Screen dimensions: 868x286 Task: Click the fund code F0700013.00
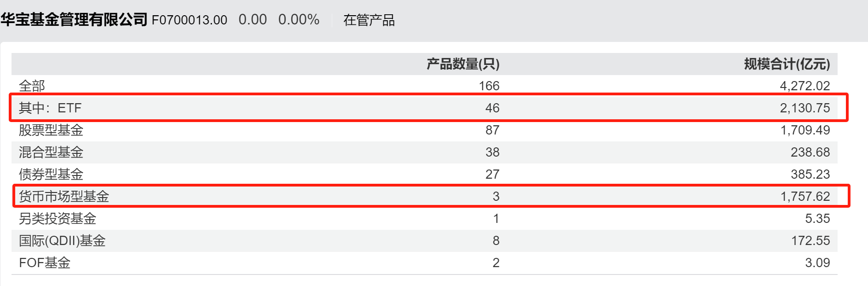click(x=189, y=20)
